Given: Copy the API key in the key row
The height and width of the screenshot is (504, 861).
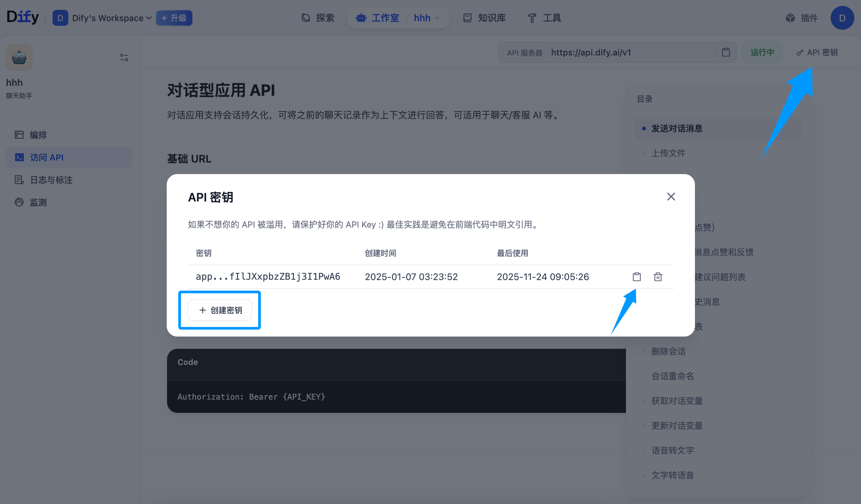Looking at the screenshot, I should point(637,276).
